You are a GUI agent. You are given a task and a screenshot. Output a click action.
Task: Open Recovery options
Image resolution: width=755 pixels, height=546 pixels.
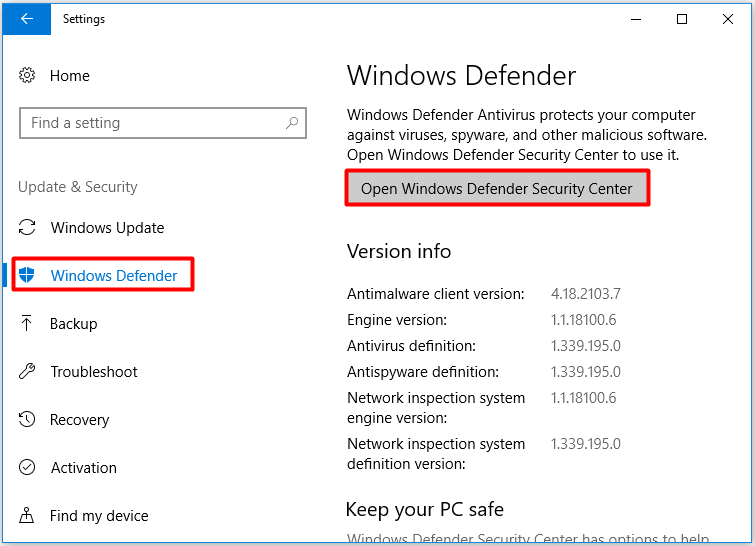coord(79,420)
